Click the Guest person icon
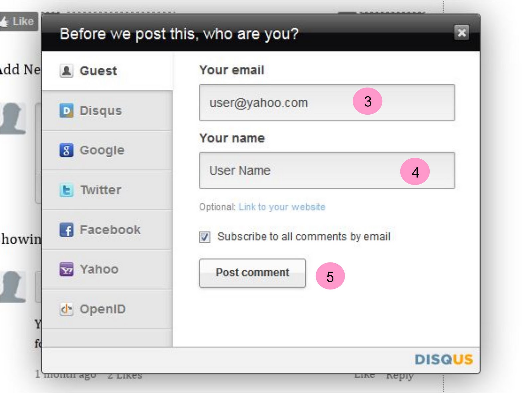This screenshot has height=393, width=532. point(66,71)
